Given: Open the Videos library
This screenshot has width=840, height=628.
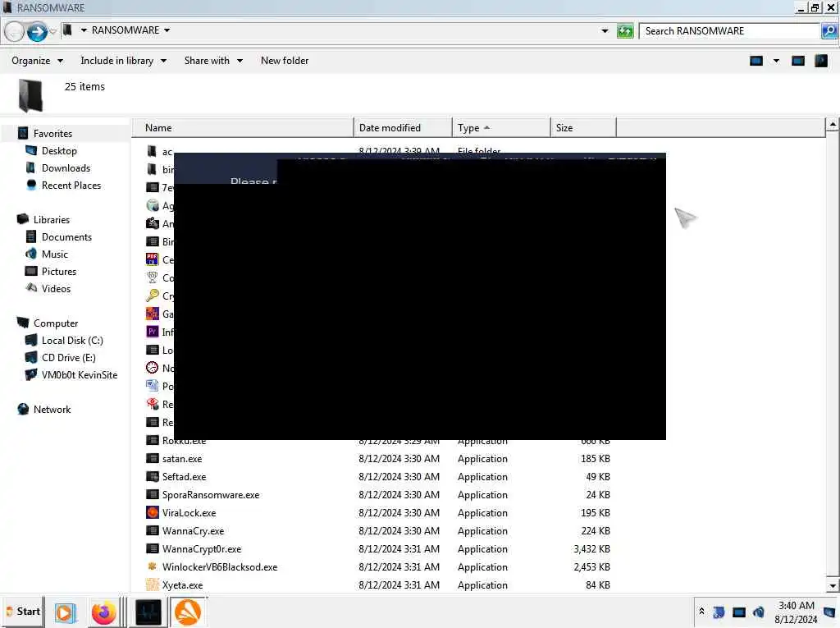Looking at the screenshot, I should point(56,288).
